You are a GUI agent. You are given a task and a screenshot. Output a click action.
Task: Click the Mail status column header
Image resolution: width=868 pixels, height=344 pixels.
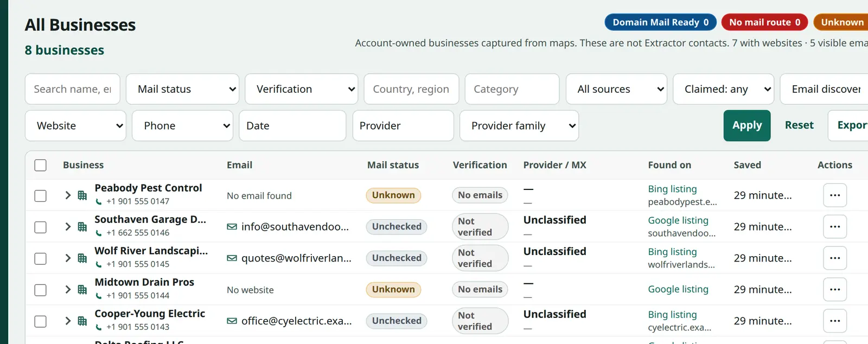[x=393, y=165]
